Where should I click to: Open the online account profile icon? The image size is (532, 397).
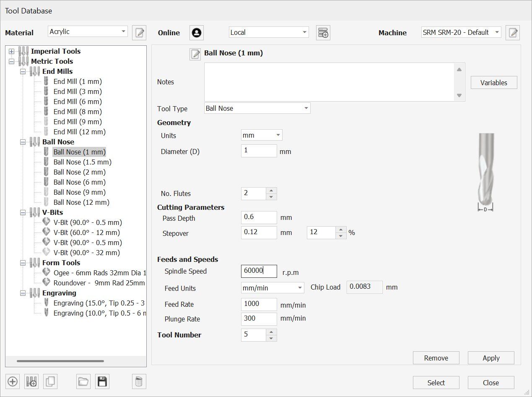point(197,33)
